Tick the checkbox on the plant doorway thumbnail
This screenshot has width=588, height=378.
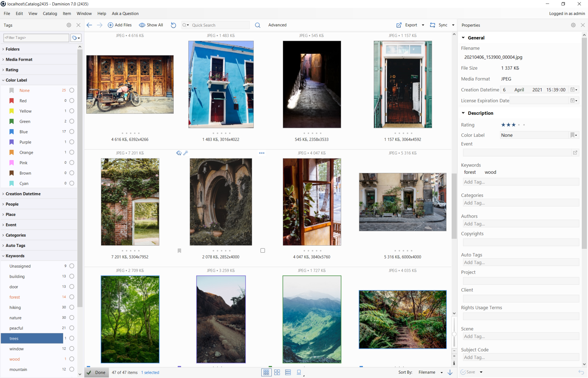pos(262,250)
